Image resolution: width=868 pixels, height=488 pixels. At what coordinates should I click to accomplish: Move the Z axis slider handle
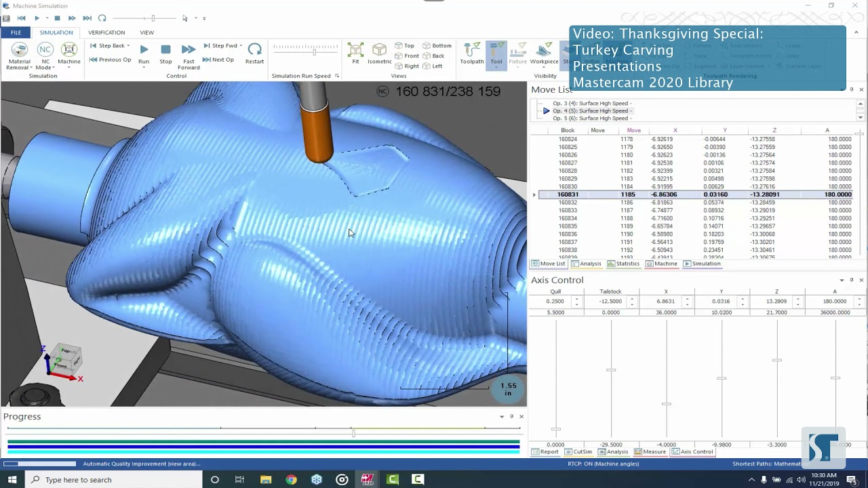pos(776,361)
